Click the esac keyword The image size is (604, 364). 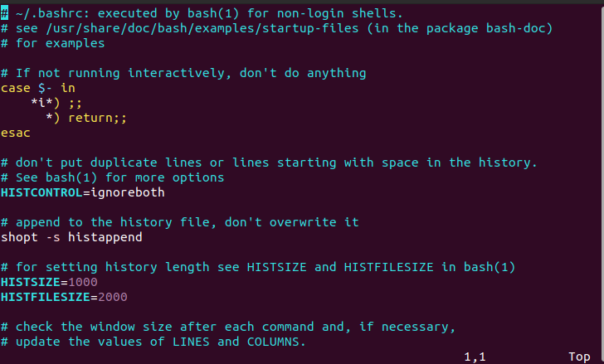point(16,133)
